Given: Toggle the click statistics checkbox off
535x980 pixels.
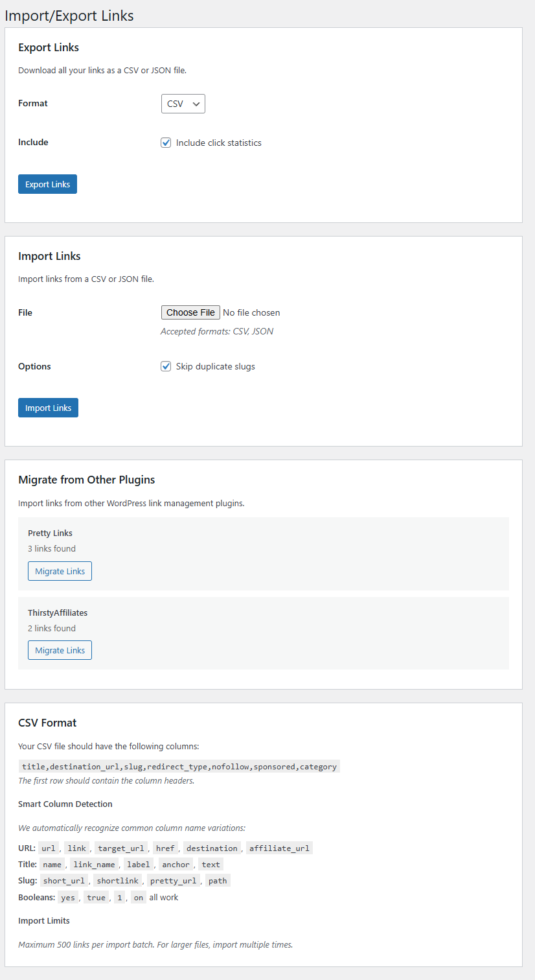Looking at the screenshot, I should tap(166, 142).
